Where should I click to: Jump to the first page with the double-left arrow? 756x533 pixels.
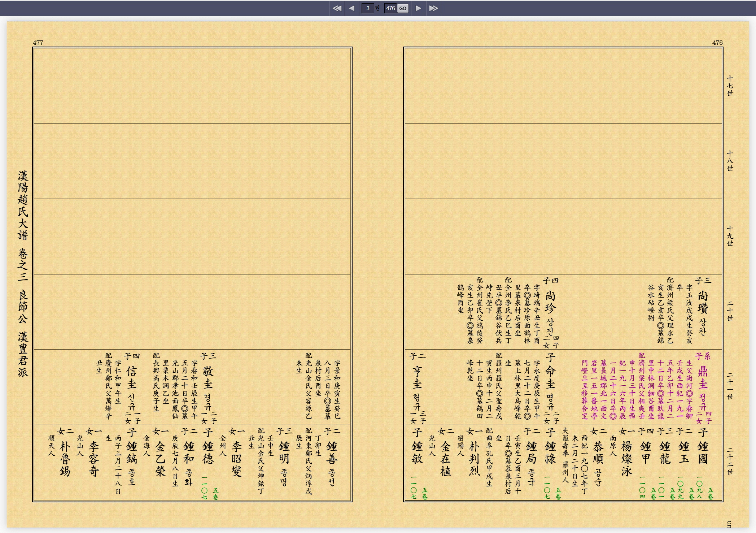[337, 8]
